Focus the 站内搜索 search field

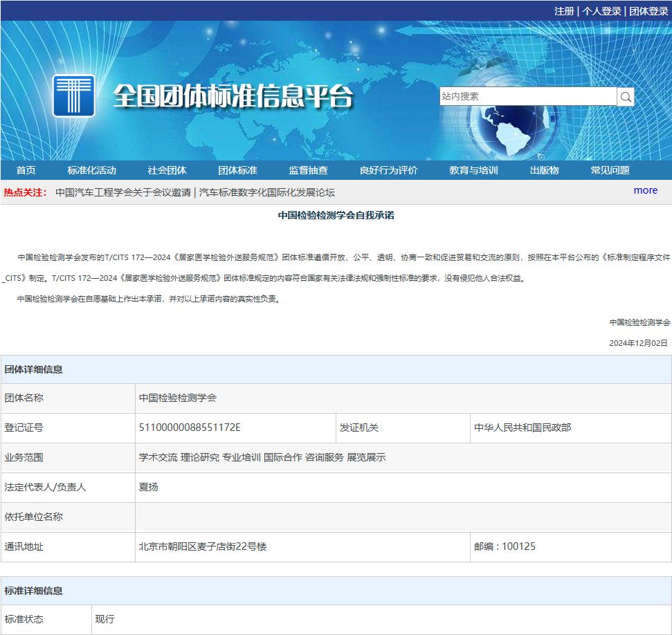point(528,96)
